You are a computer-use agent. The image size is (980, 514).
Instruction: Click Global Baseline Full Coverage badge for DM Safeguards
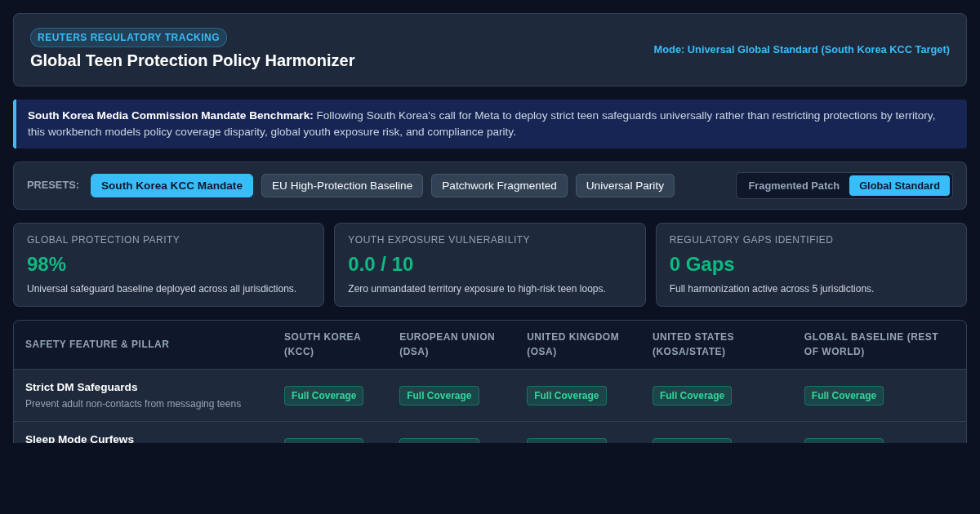point(844,396)
